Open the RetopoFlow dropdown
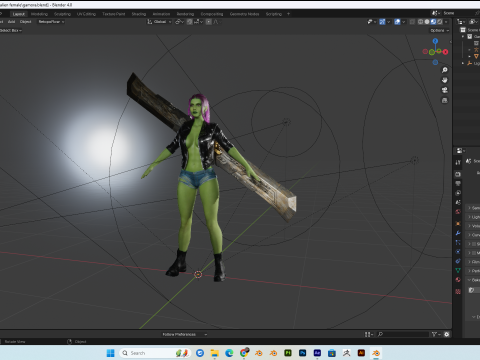480x360 pixels. (x=51, y=22)
